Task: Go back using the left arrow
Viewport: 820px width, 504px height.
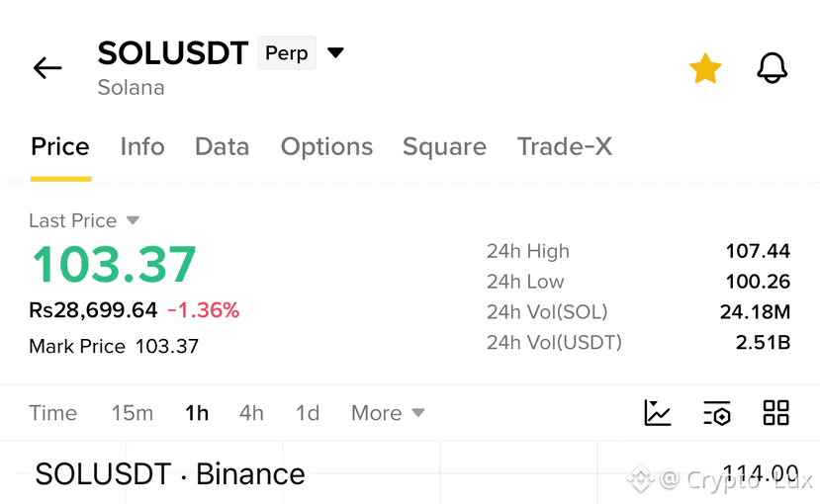Action: 47,68
